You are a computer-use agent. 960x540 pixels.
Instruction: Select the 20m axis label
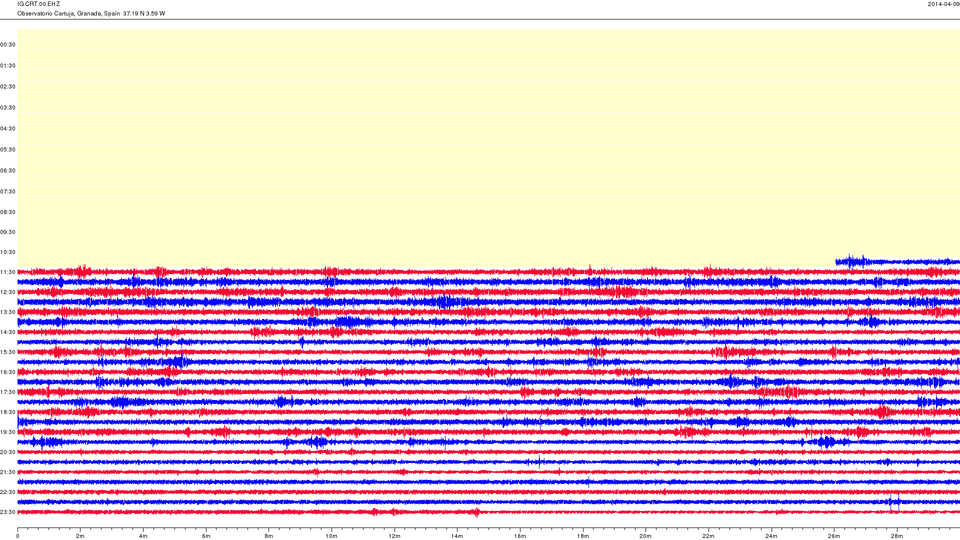[645, 536]
